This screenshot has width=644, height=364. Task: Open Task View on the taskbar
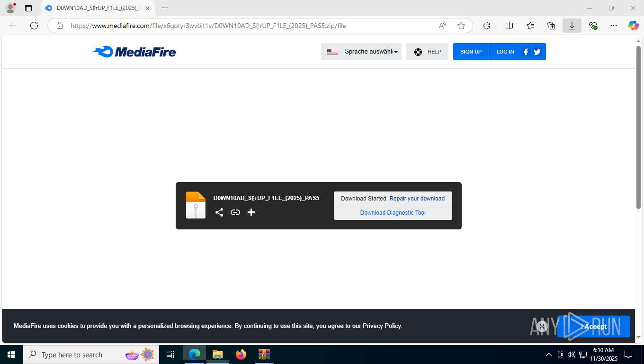pyautogui.click(x=170, y=355)
